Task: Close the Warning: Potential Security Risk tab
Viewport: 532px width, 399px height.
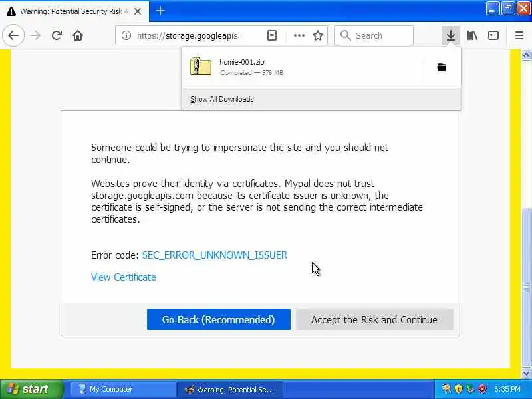Action: coord(138,11)
